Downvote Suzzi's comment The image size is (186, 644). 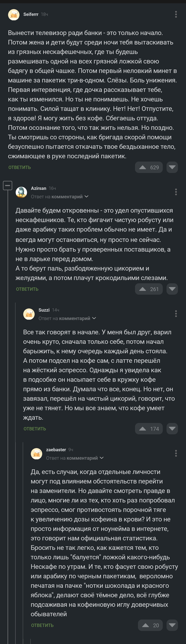tap(172, 429)
